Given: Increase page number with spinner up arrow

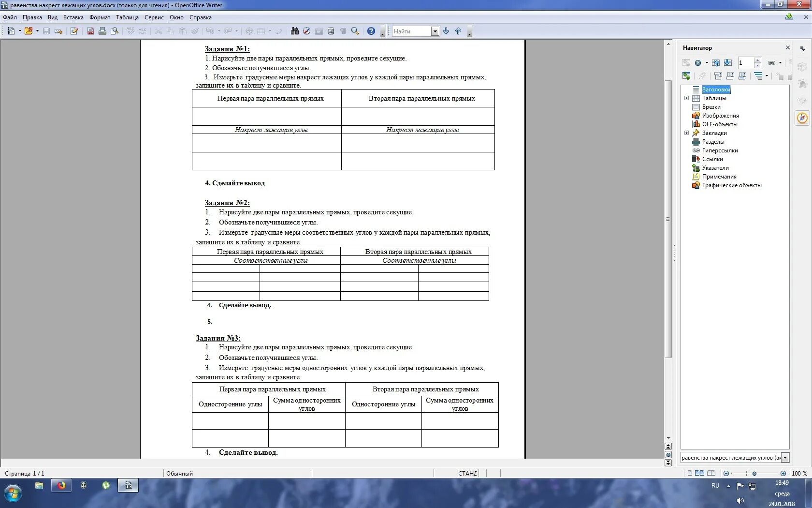Looking at the screenshot, I should 758,60.
